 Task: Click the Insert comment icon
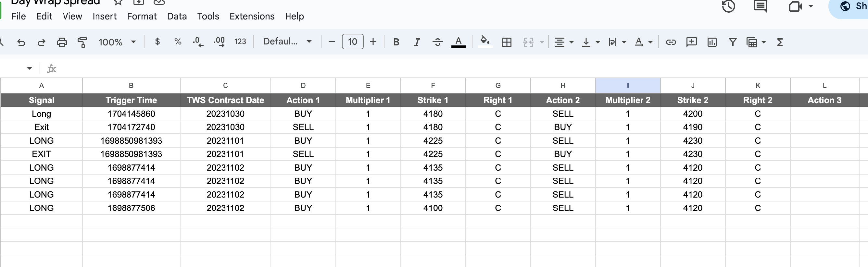pos(691,42)
